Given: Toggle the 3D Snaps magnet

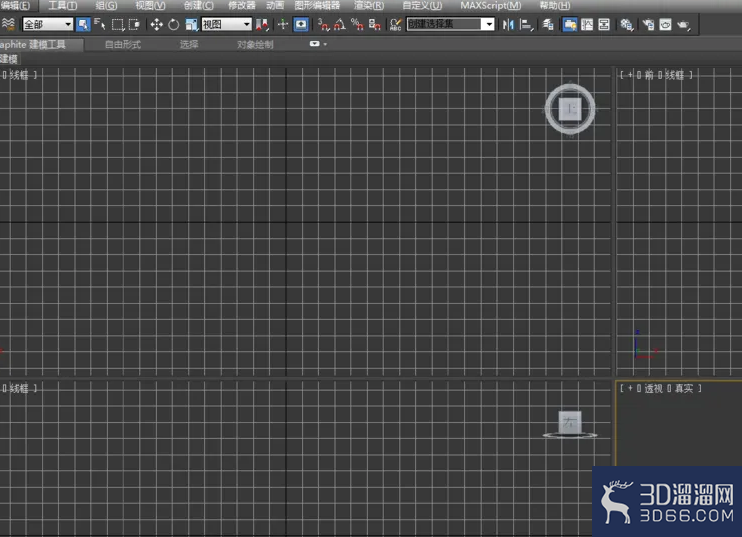Looking at the screenshot, I should 324,24.
